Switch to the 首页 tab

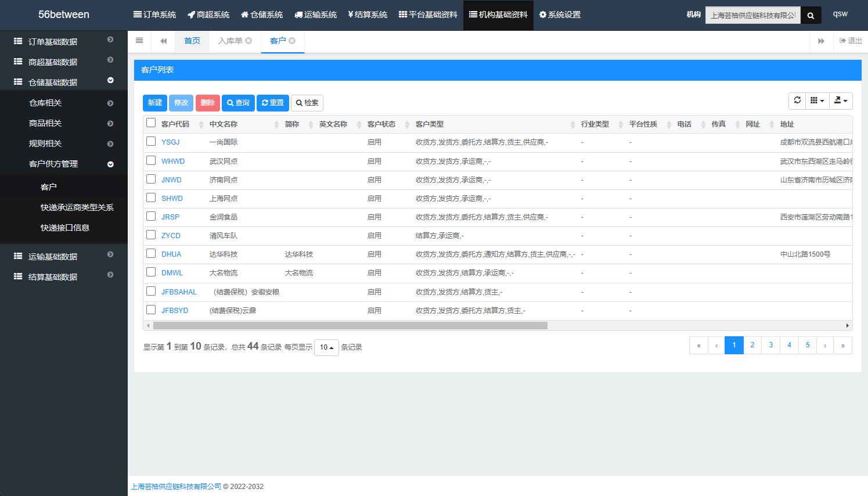192,41
